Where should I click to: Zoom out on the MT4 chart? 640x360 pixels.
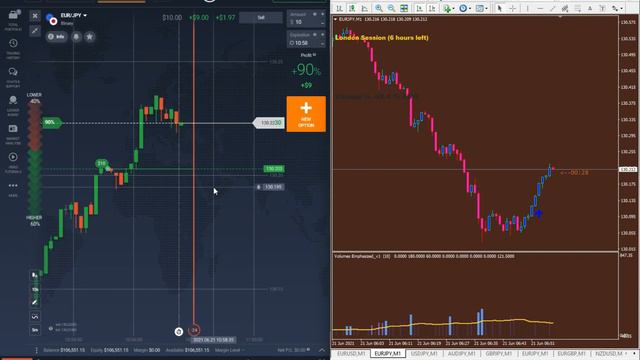(391, 8)
